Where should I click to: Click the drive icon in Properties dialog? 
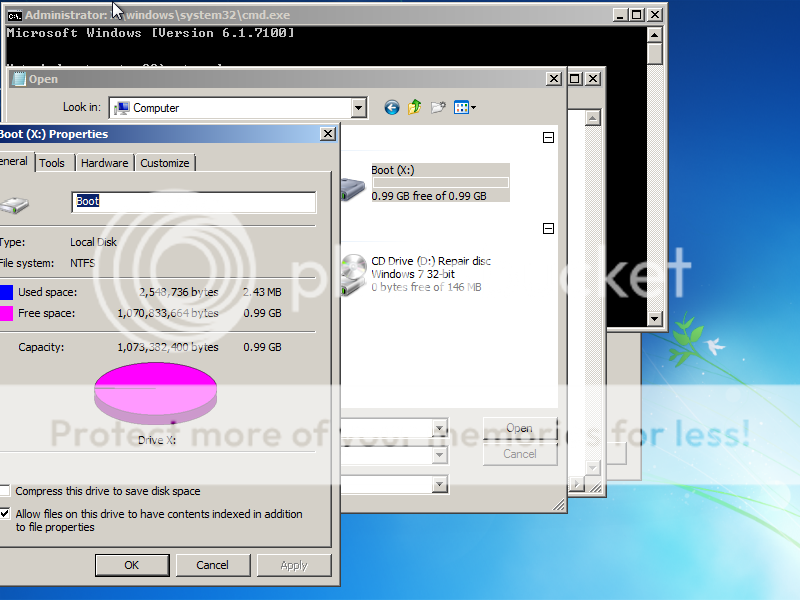coord(15,204)
